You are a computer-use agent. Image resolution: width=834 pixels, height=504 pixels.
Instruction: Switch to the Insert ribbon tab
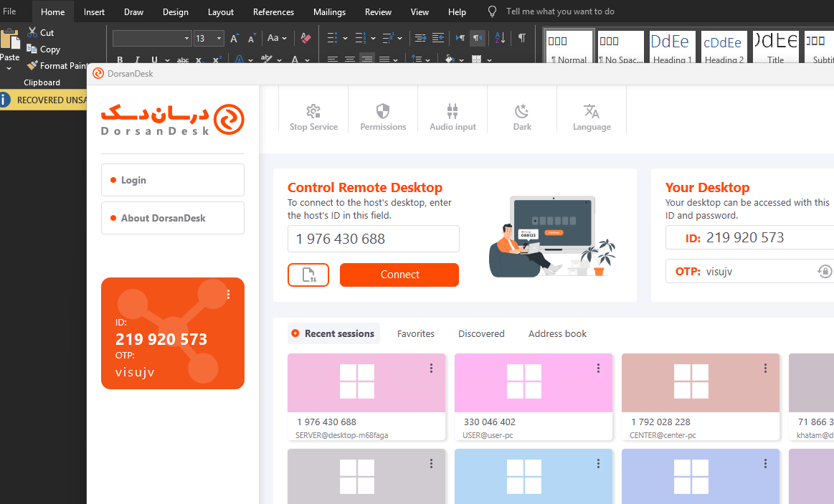coord(94,11)
